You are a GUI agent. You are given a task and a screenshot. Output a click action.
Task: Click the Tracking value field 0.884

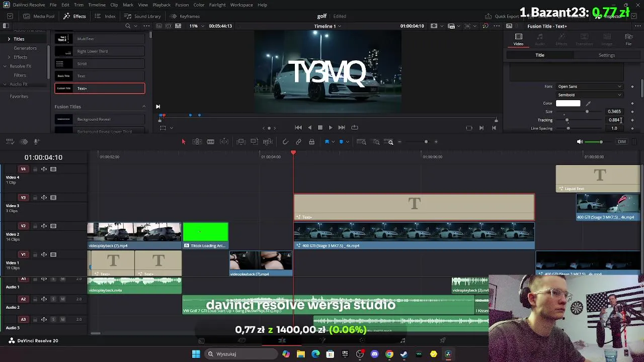(x=614, y=120)
